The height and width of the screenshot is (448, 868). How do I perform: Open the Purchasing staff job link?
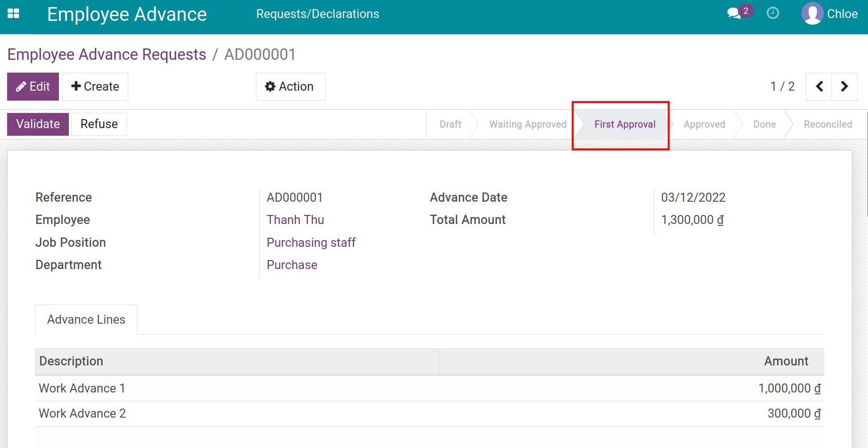311,243
